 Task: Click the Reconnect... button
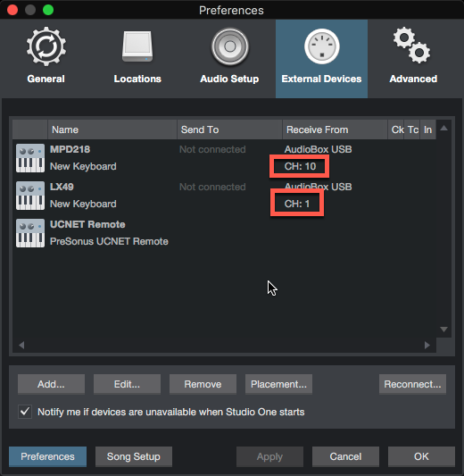click(412, 384)
